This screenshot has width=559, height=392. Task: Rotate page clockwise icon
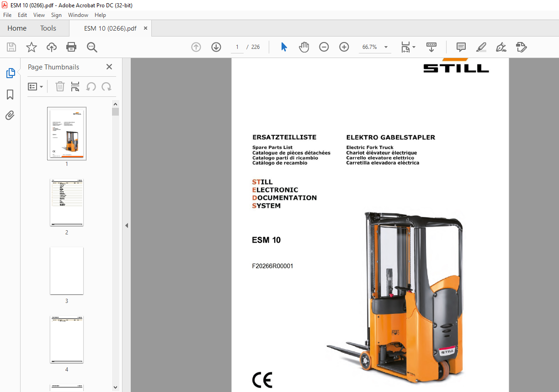point(106,86)
